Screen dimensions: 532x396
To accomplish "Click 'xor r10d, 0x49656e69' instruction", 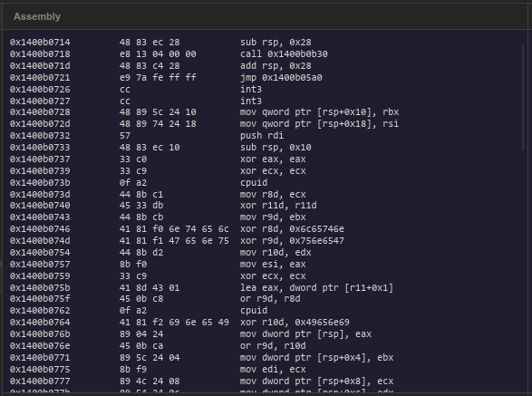I will coord(295,323).
